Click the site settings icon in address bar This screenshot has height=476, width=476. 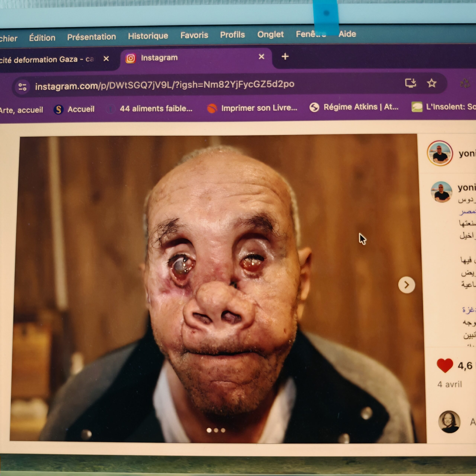pos(22,87)
